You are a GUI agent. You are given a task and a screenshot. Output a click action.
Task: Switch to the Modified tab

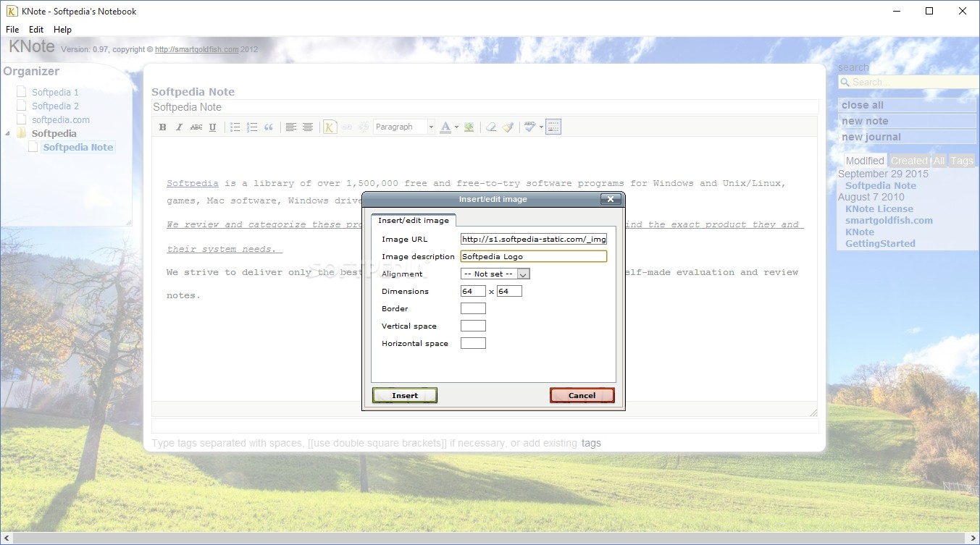(x=865, y=161)
